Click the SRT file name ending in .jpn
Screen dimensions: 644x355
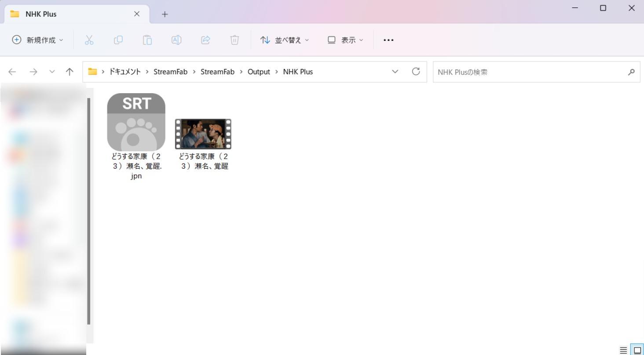[x=136, y=166]
